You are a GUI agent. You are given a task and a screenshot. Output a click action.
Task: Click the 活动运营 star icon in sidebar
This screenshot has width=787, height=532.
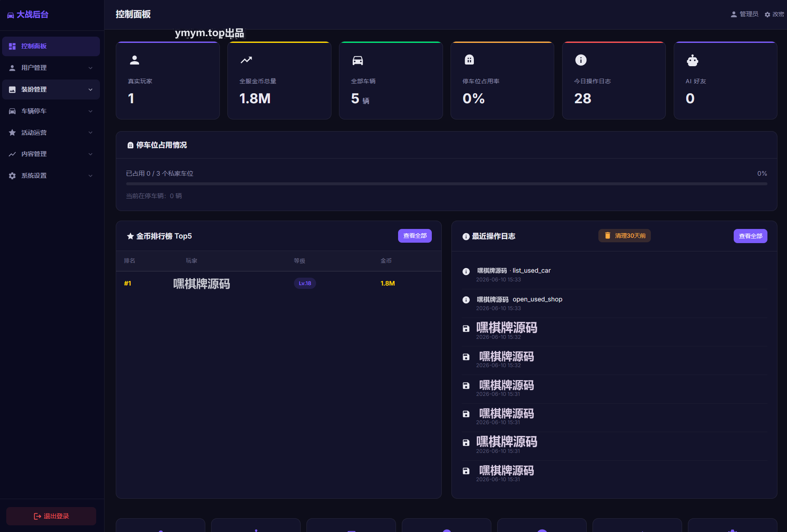12,132
